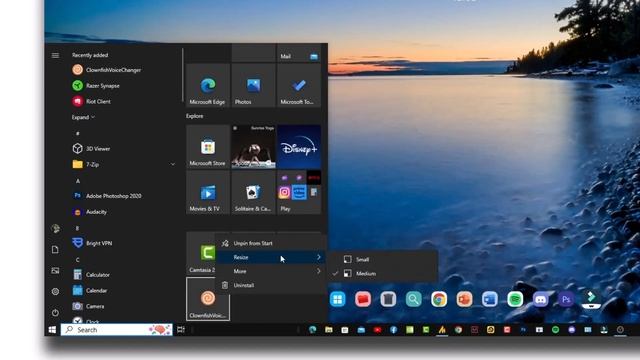Open the sunrise yoga photo live tile
640x360 pixels.
point(253,147)
